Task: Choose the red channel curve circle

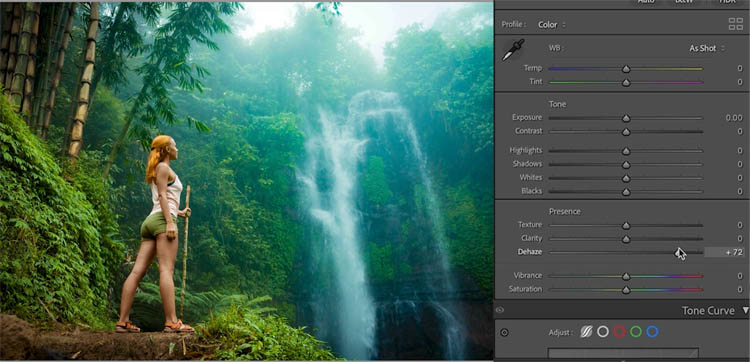Action: pyautogui.click(x=619, y=331)
